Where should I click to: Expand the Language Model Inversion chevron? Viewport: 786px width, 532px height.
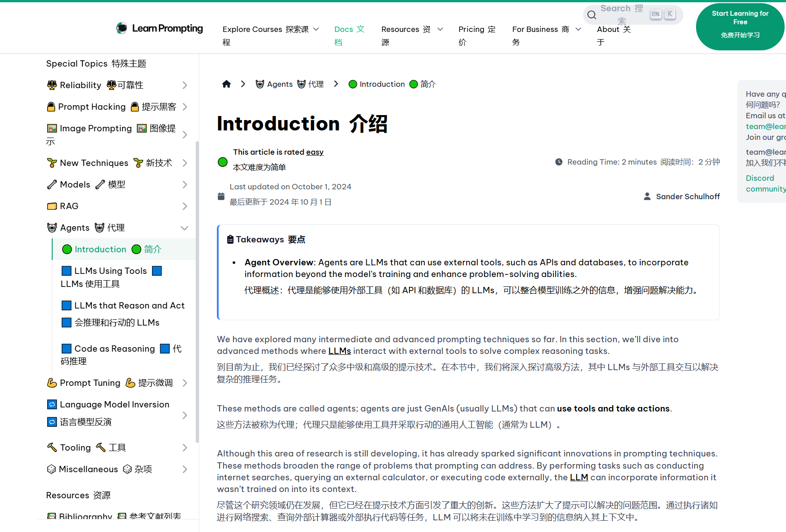[x=184, y=415]
